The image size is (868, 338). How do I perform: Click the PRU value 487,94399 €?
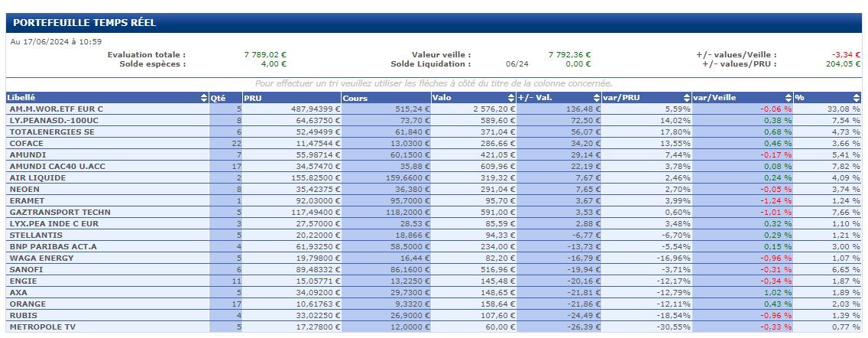tap(315, 109)
